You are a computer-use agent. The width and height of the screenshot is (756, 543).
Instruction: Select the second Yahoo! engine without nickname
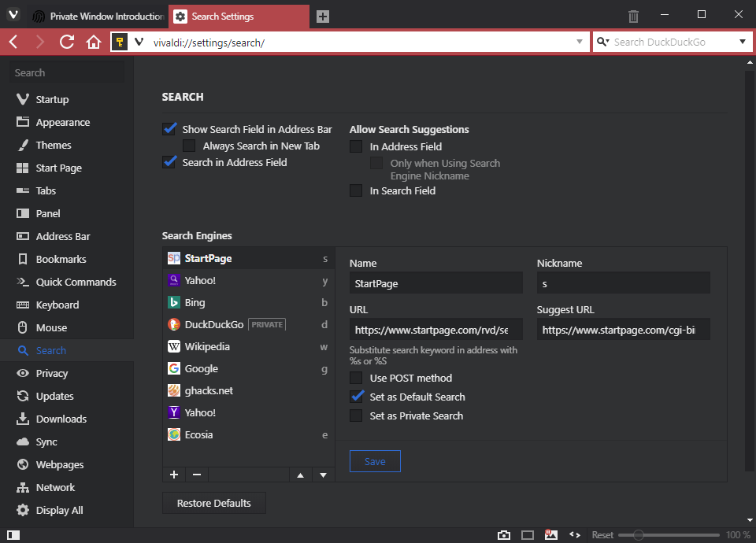249,412
